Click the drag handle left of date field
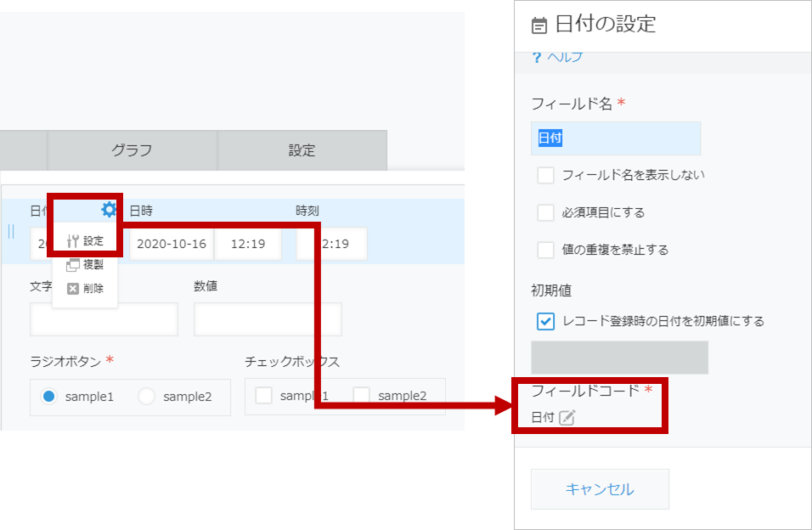The width and height of the screenshot is (812, 530). pyautogui.click(x=11, y=232)
